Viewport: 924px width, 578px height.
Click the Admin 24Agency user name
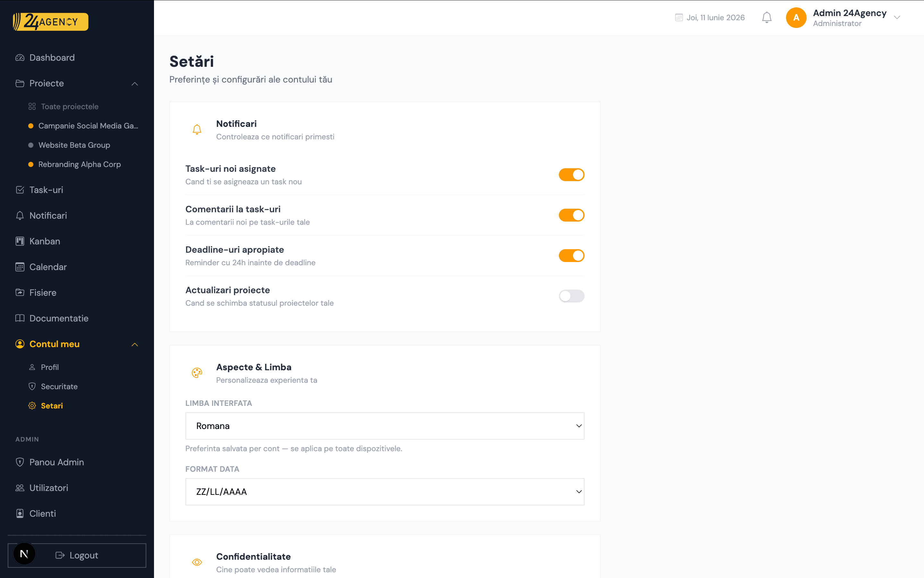(x=850, y=13)
